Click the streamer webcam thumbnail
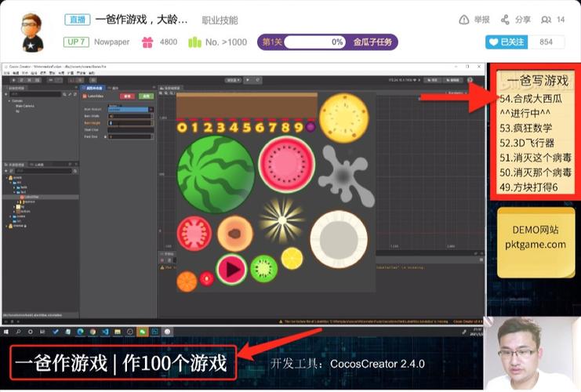This screenshot has width=581, height=392. 533,354
